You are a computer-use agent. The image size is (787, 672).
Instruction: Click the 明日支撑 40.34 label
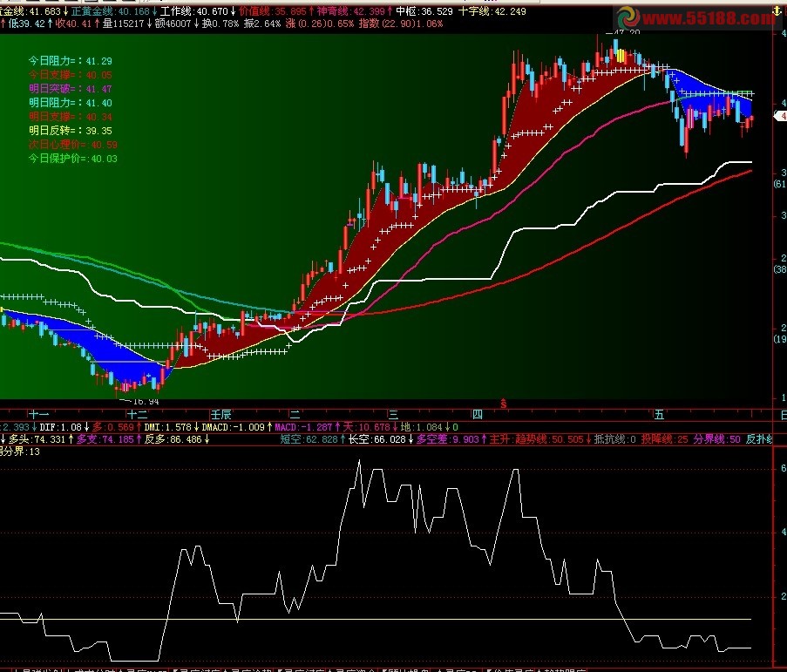coord(71,117)
